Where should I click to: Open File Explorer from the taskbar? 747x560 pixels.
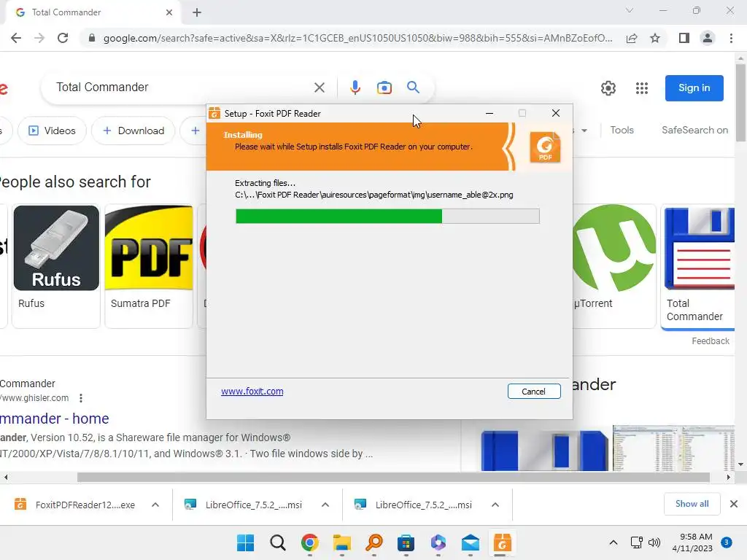(341, 542)
